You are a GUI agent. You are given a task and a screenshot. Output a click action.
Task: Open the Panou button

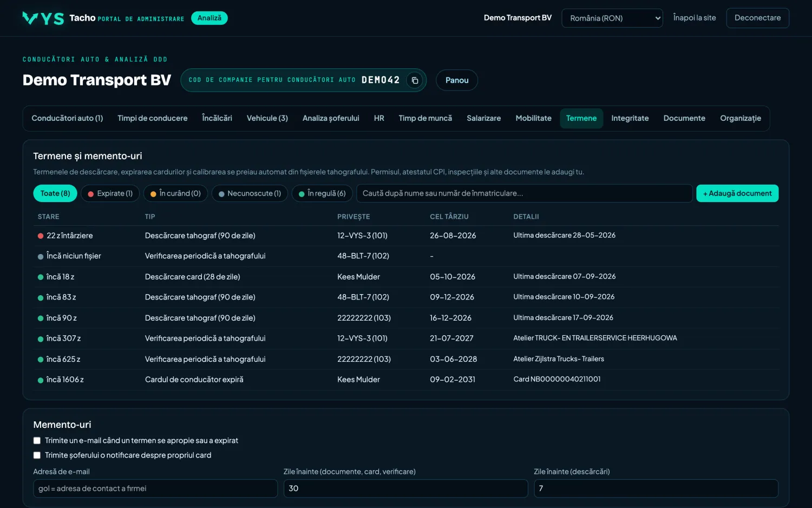pos(457,80)
